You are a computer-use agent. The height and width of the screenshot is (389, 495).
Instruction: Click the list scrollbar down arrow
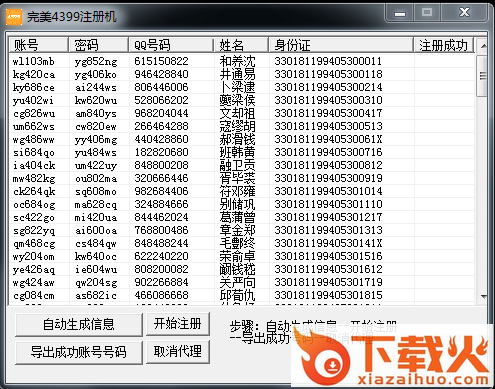click(483, 296)
